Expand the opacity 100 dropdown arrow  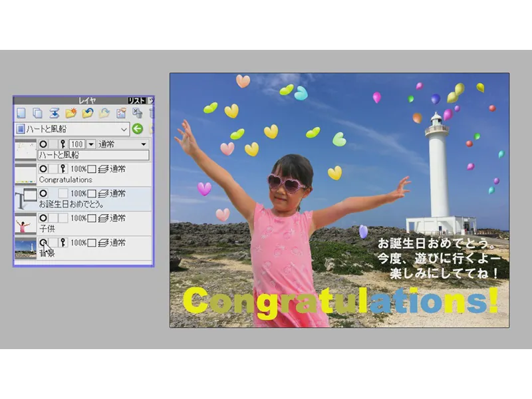[91, 144]
